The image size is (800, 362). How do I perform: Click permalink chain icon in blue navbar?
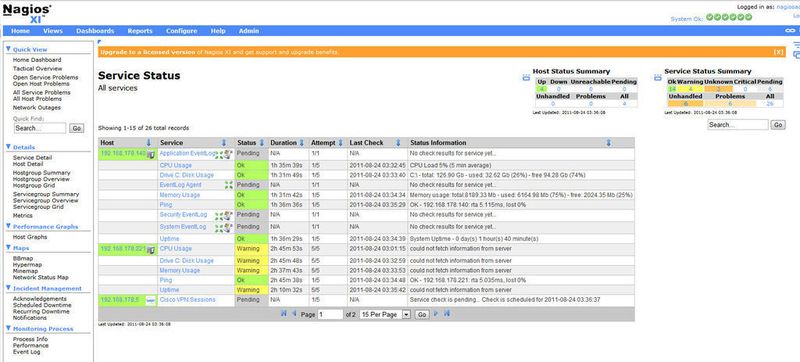point(790,31)
